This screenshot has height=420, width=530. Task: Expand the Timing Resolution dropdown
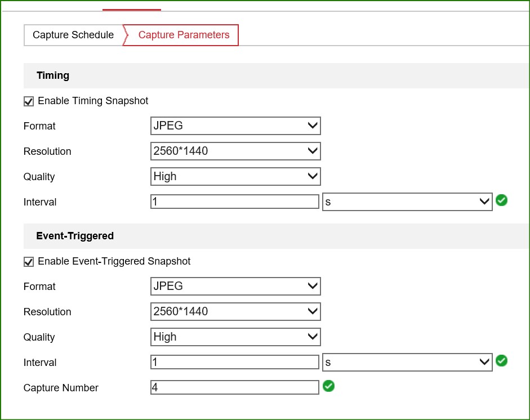tap(235, 151)
